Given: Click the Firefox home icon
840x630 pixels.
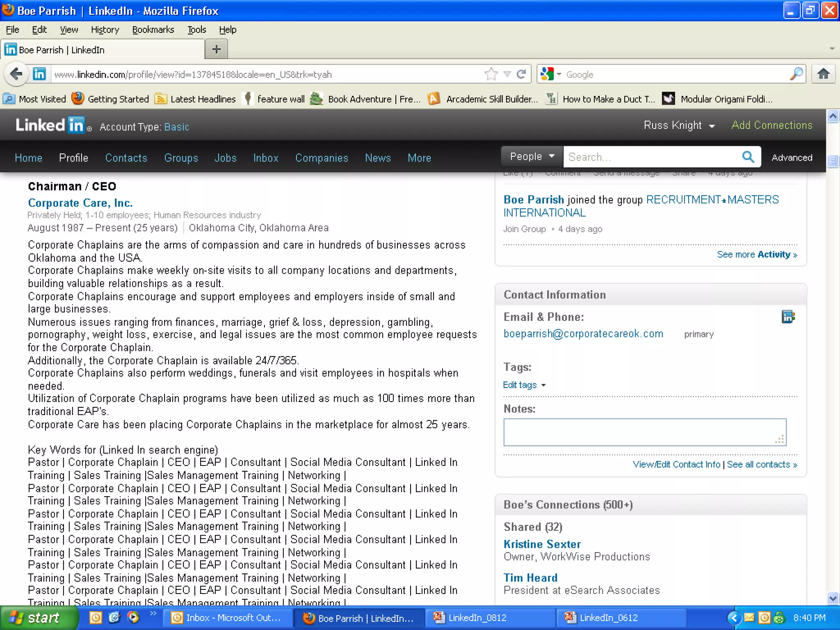Looking at the screenshot, I should pos(823,74).
